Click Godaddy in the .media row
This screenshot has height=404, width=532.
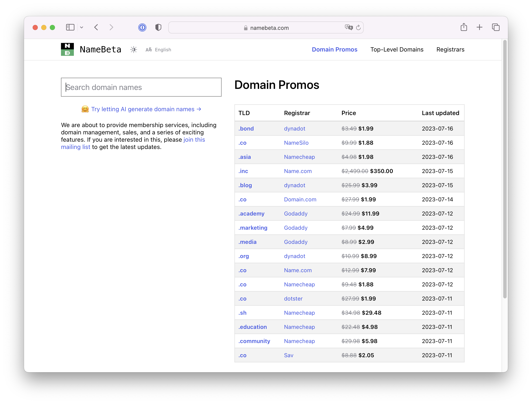pyautogui.click(x=296, y=242)
